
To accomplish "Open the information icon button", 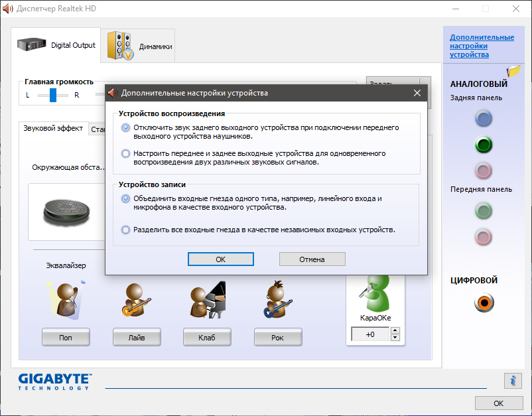I will (x=513, y=380).
